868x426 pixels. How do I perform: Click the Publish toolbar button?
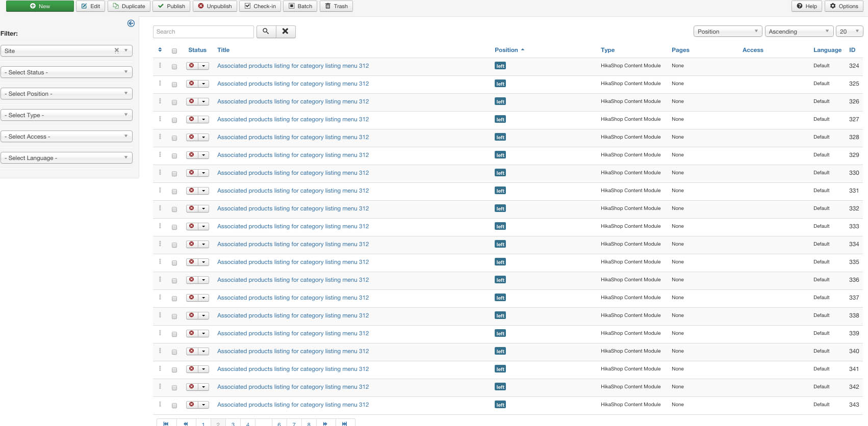[171, 6]
